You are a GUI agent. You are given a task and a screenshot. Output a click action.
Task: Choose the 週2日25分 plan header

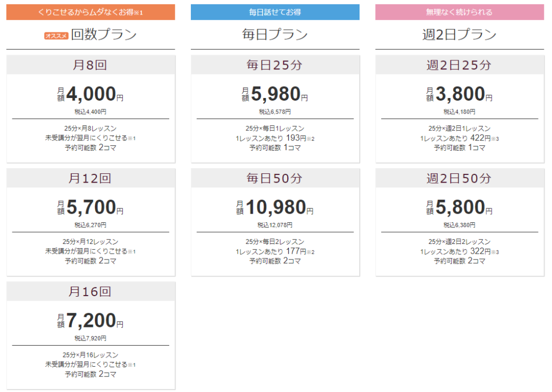tap(459, 65)
